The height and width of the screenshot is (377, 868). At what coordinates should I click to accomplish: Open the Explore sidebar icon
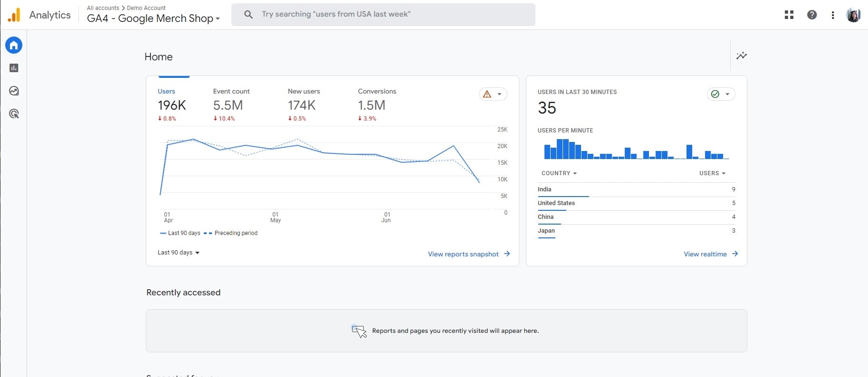[14, 91]
